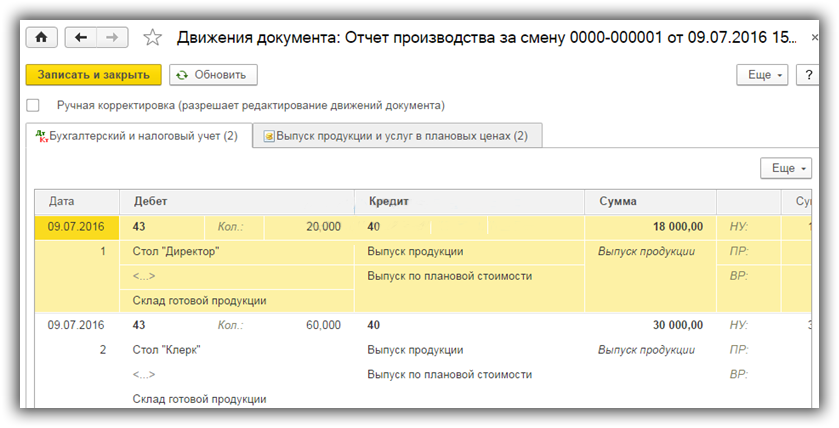Click Записать и закрыть button
This screenshot has width=839, height=428.
(93, 75)
